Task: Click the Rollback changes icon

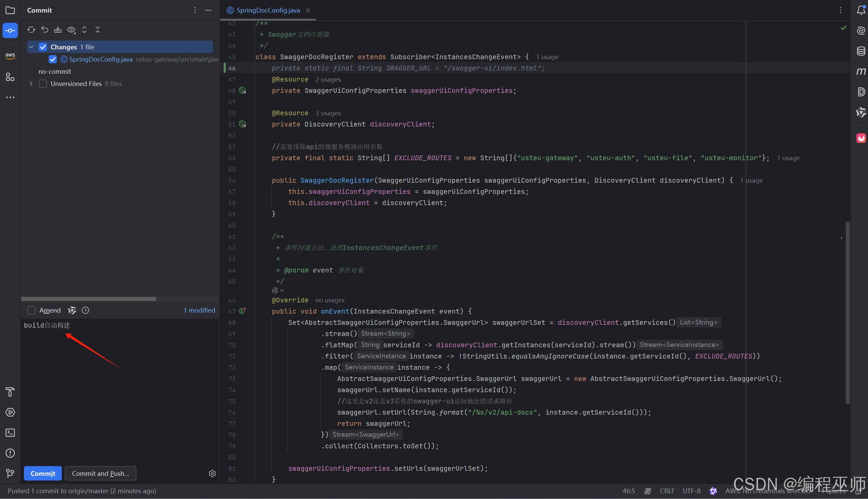Action: coord(45,30)
